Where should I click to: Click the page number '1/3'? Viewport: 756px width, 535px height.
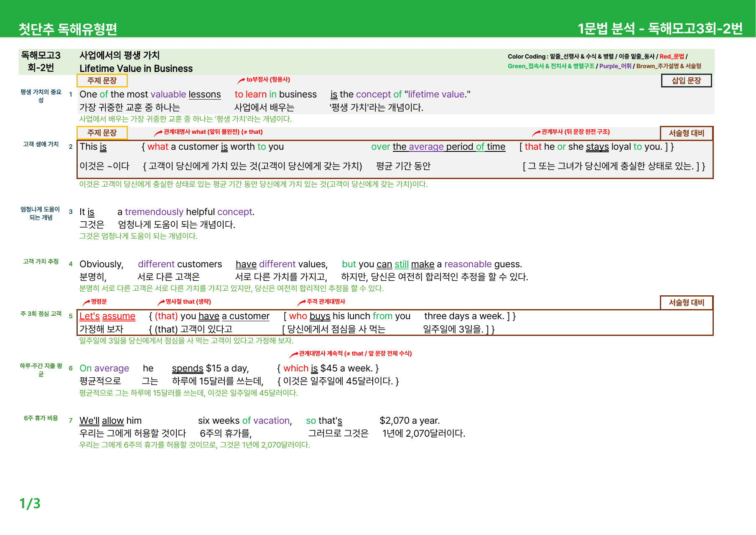point(30,504)
